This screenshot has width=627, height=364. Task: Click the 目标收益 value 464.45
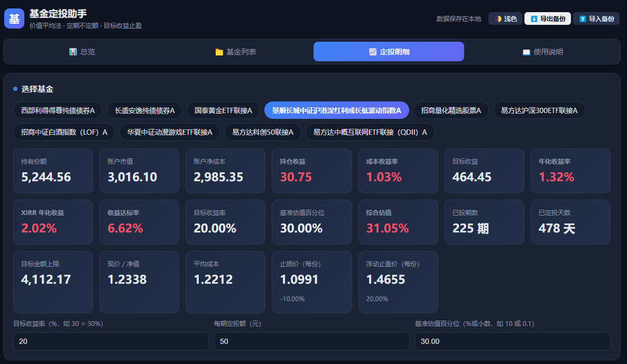[472, 177]
